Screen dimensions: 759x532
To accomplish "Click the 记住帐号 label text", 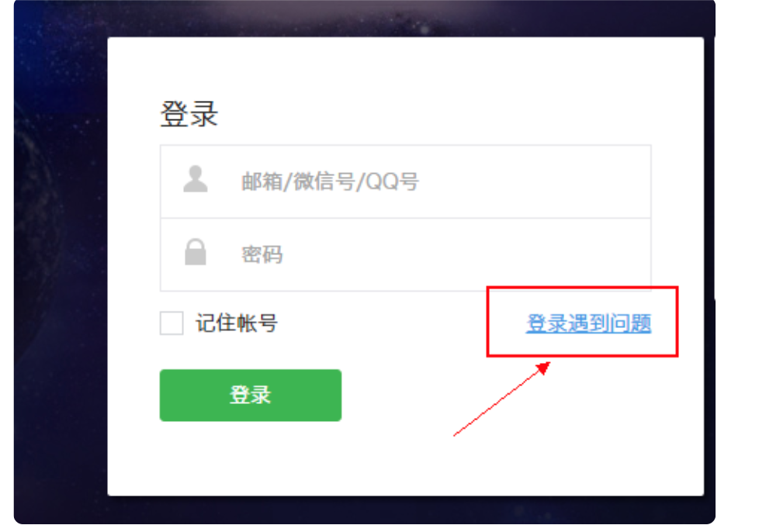I will pyautogui.click(x=237, y=323).
